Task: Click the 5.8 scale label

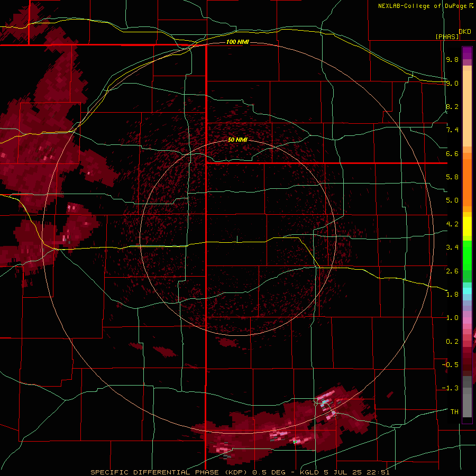Action: (x=452, y=177)
